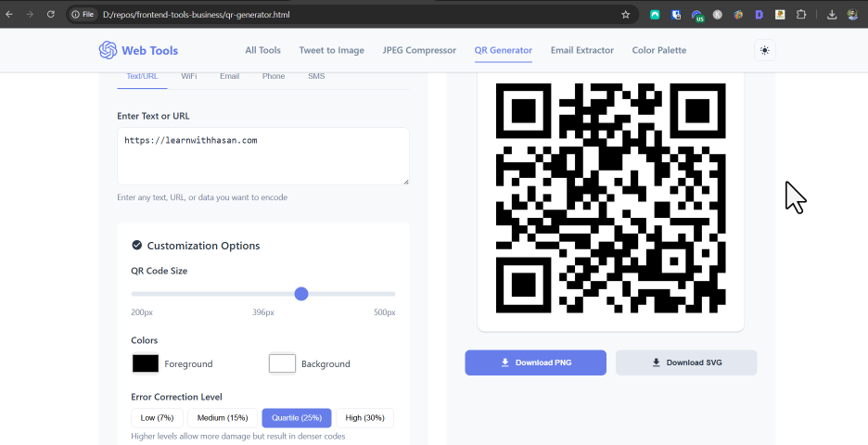Viewport: 868px width, 445px height.
Task: Click the purple D extension icon
Action: 759,15
